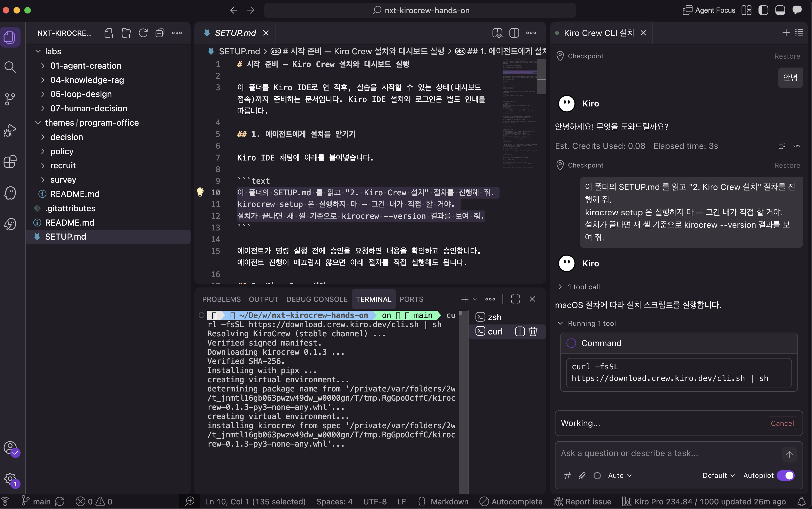Select the SETUP.md editor tab
The width and height of the screenshot is (812, 509).
235,33
